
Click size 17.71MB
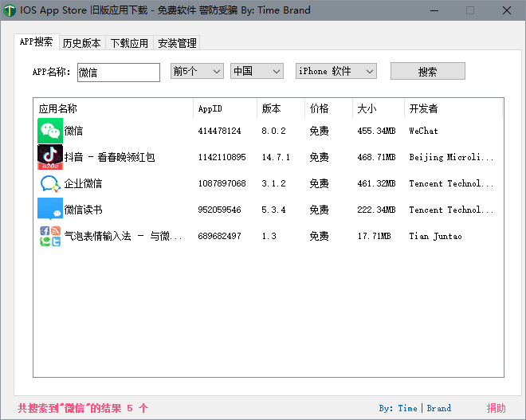[374, 236]
